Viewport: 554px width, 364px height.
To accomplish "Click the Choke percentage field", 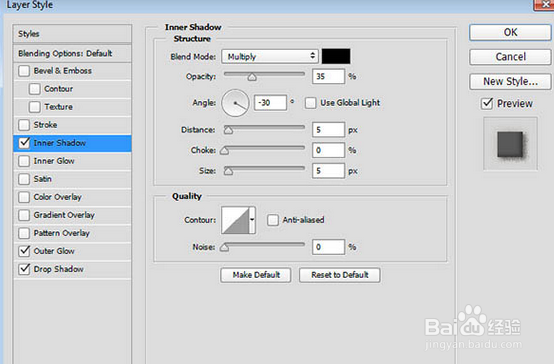I will pyautogui.click(x=328, y=151).
